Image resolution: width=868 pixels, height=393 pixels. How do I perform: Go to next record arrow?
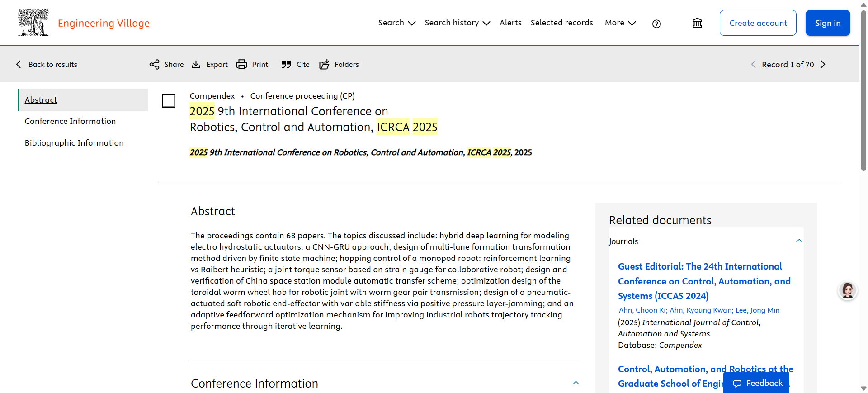point(823,64)
